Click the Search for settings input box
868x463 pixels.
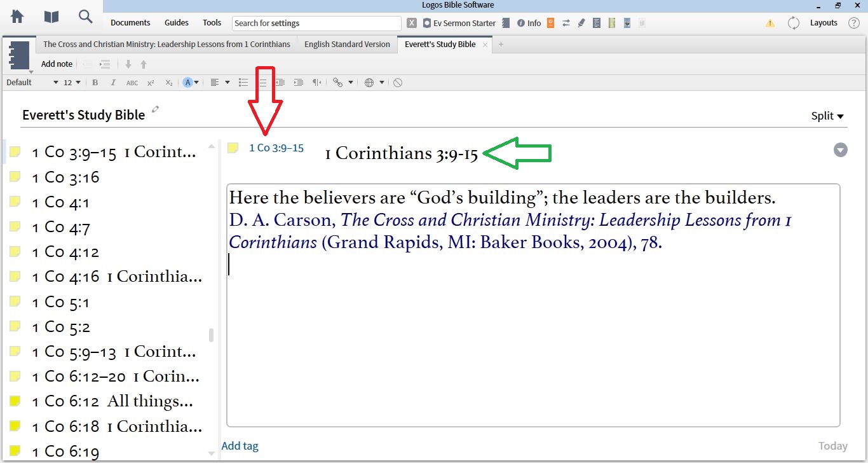click(x=316, y=23)
